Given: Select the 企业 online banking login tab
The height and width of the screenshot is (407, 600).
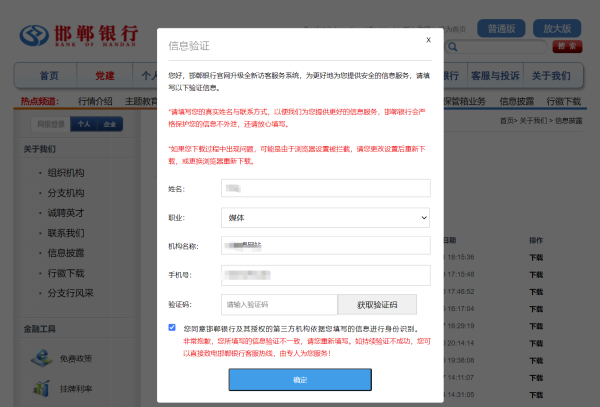Looking at the screenshot, I should (x=110, y=124).
